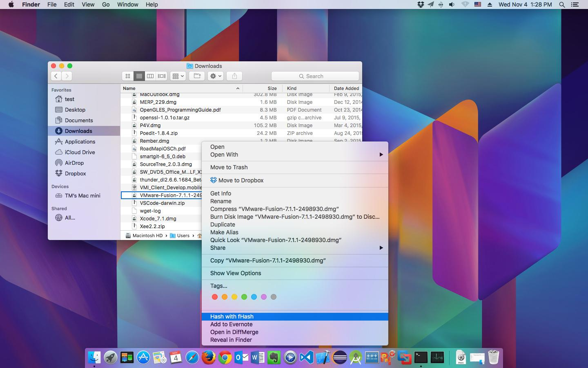
Task: Click the new folder toolbar icon
Action: tap(197, 76)
